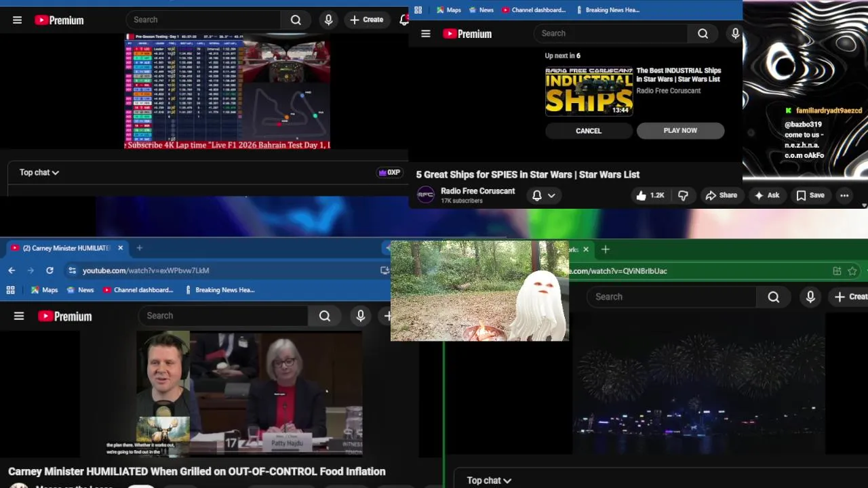This screenshot has height=488, width=868.
Task: Click search magnifier in top-left YouTube window
Action: click(x=296, y=20)
